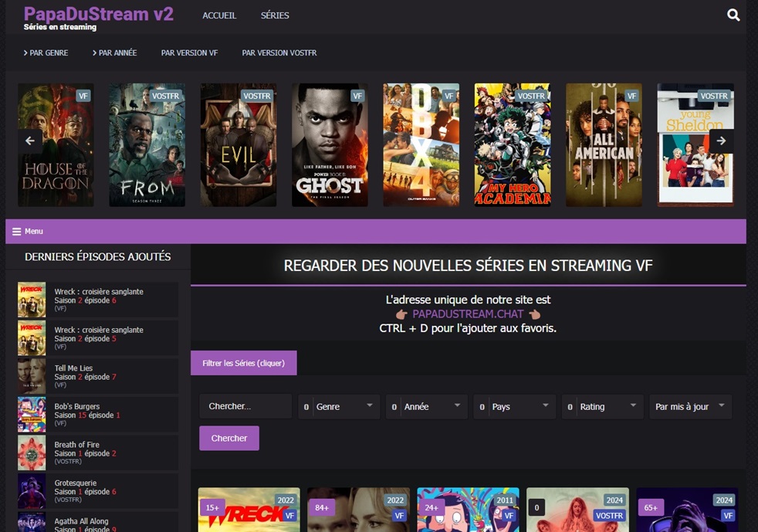The height and width of the screenshot is (532, 758).
Task: Open the Séries menu item
Action: tap(275, 15)
